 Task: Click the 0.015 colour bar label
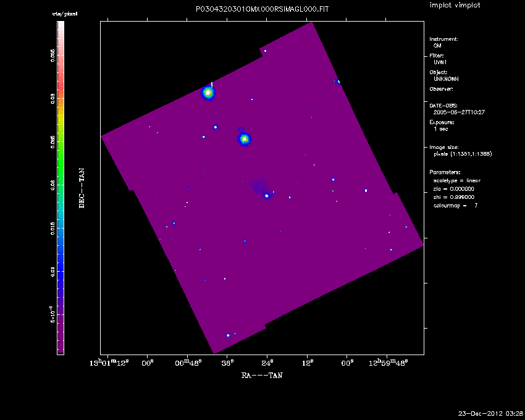click(52, 229)
